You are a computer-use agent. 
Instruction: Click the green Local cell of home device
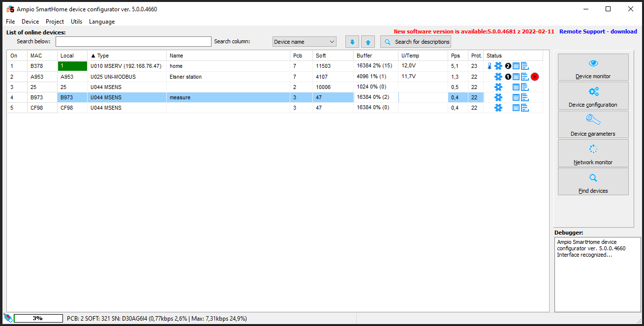(x=72, y=66)
